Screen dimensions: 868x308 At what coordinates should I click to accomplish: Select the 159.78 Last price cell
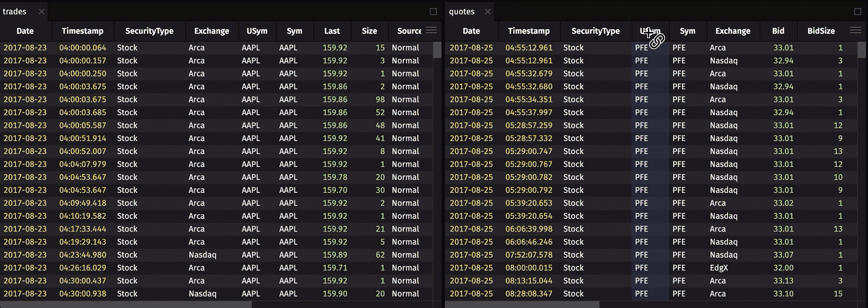pos(335,177)
